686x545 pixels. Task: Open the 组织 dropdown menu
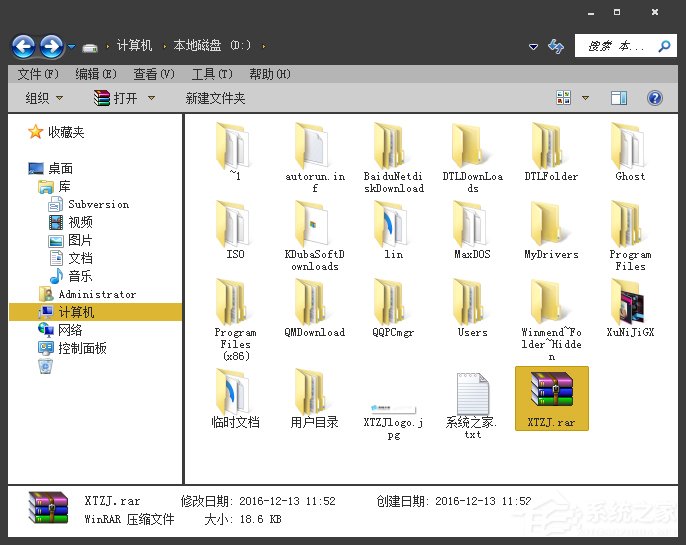[44, 98]
